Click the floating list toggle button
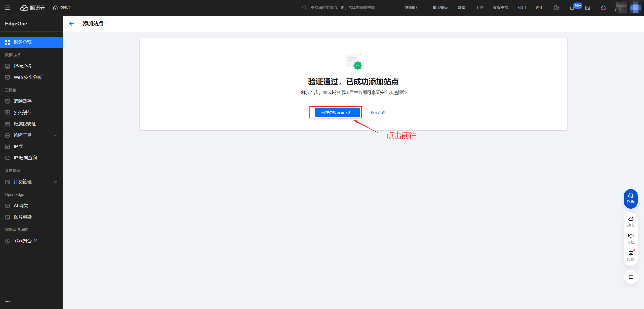Image resolution: width=644 pixels, height=309 pixels. point(630,277)
